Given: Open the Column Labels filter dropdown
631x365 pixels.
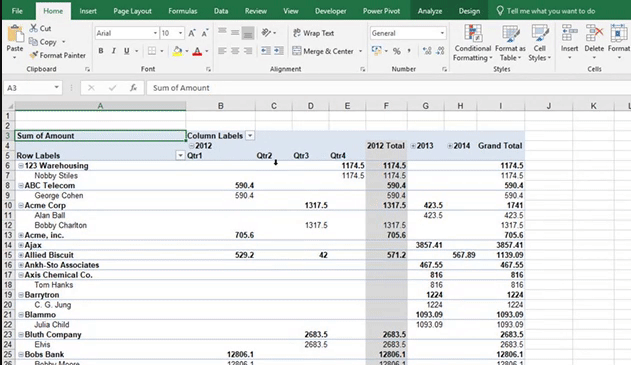Looking at the screenshot, I should [x=250, y=136].
